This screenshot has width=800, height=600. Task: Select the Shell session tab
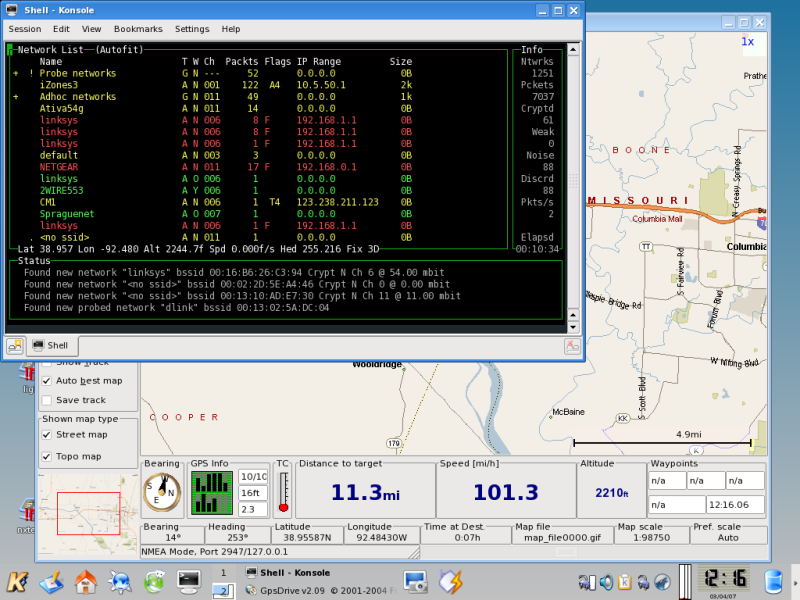pyautogui.click(x=52, y=346)
